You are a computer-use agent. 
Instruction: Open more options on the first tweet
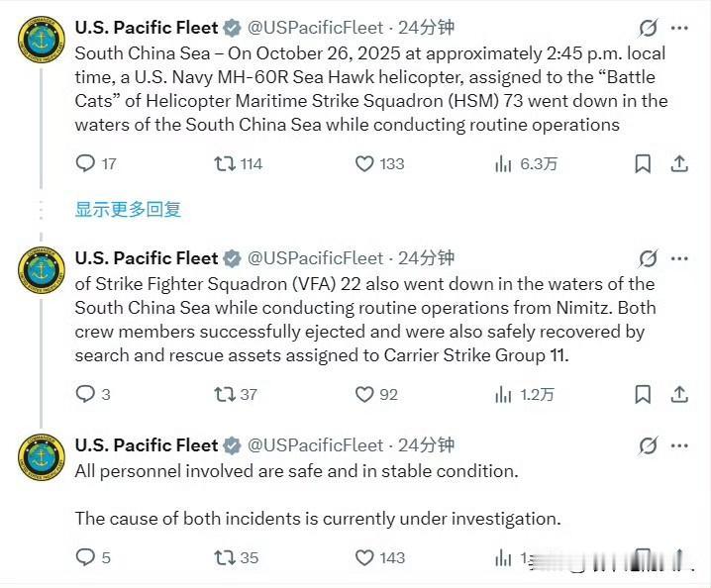(679, 28)
